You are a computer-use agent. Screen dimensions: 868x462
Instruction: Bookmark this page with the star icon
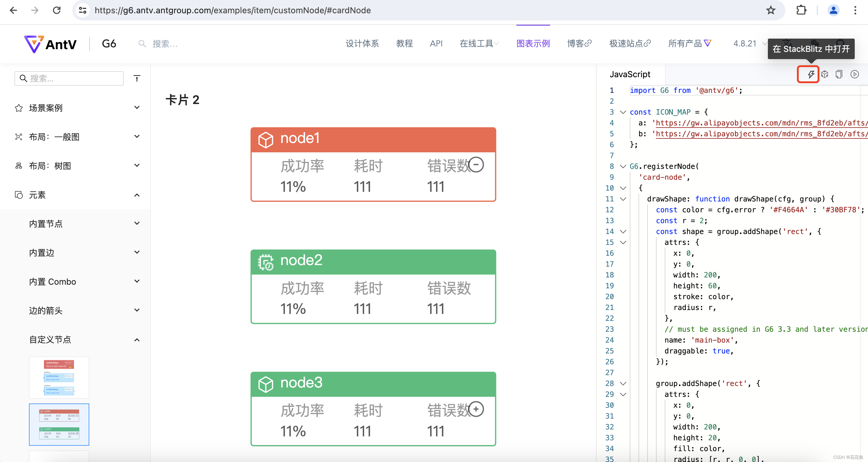[x=770, y=10]
